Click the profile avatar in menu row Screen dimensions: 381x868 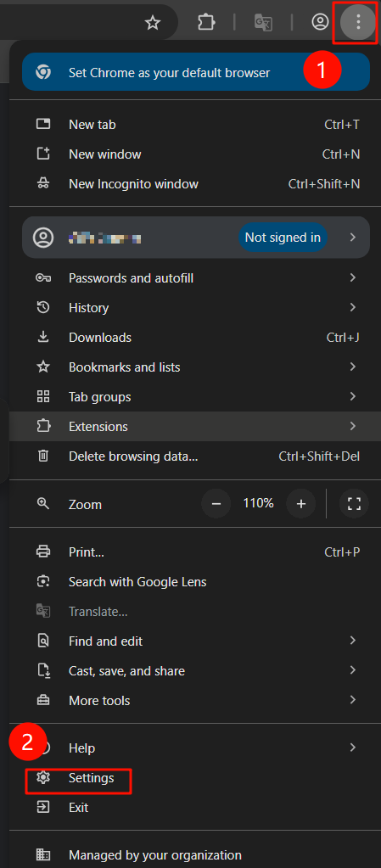click(x=43, y=238)
